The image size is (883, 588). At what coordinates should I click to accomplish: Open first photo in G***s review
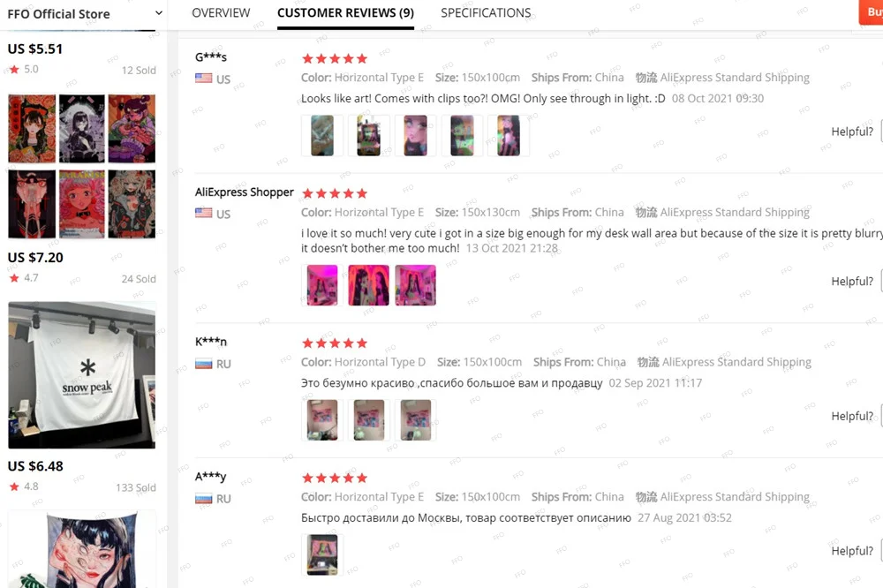coord(322,136)
